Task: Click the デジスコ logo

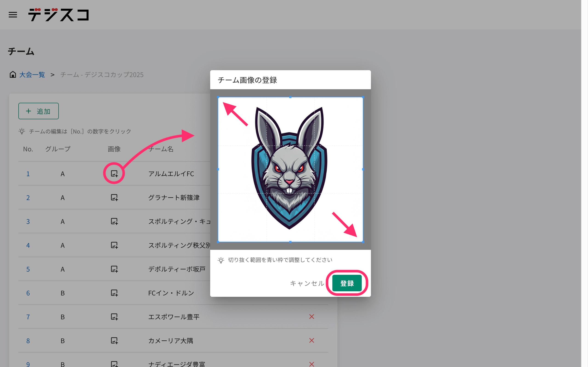Action: click(59, 15)
